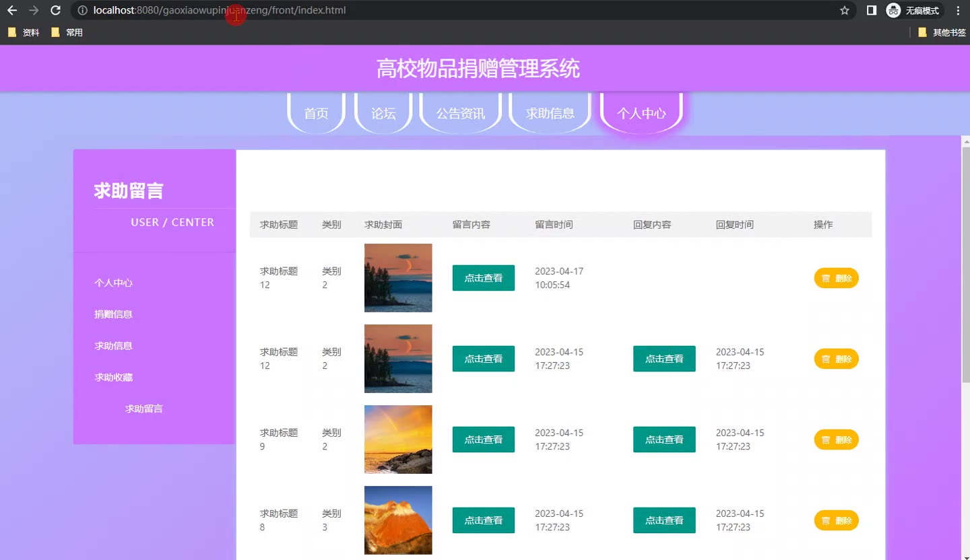
Task: Click the 求助封面 column header
Action: [383, 225]
